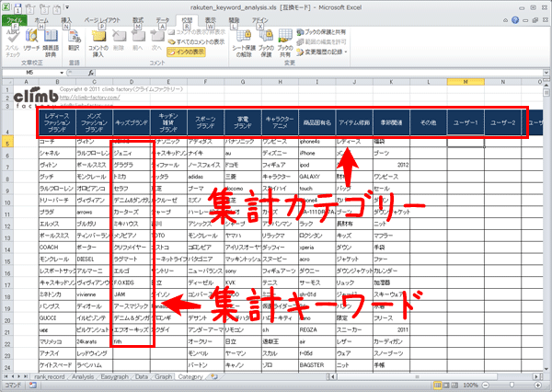The image size is (552, 392).
Task: Select the cell containing GALAXY
Action: point(317,177)
